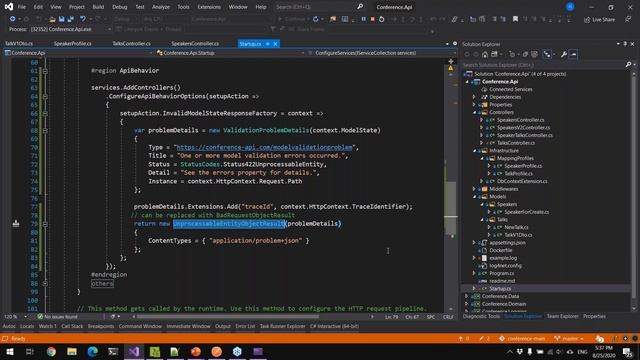Open the Process dropdown for Conference.Api.exe
Viewport: 640px width, 360px height.
click(x=109, y=29)
